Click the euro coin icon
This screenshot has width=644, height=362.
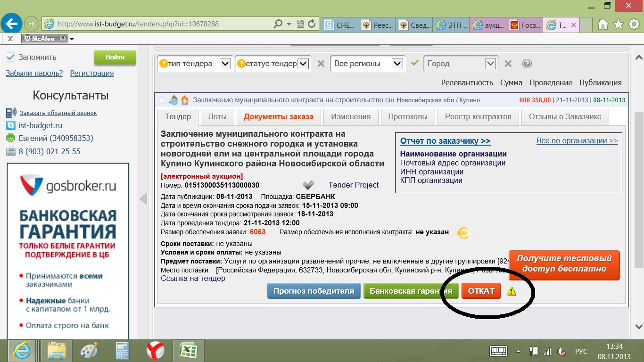463,233
